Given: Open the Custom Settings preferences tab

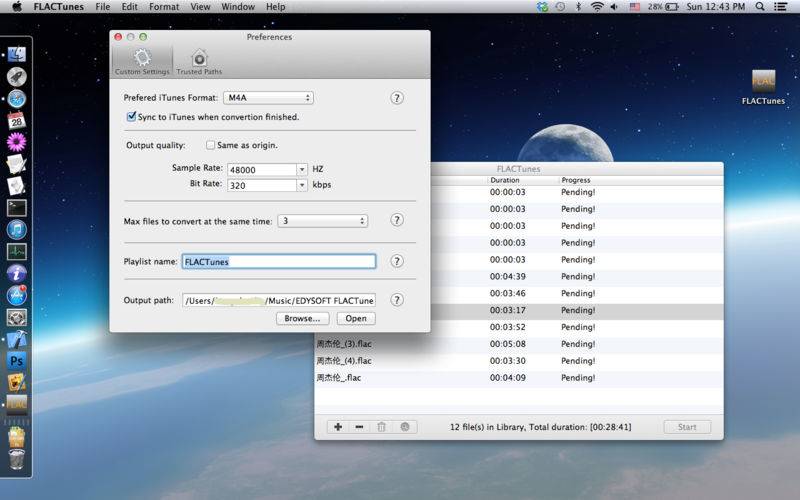Looking at the screenshot, I should tap(142, 61).
